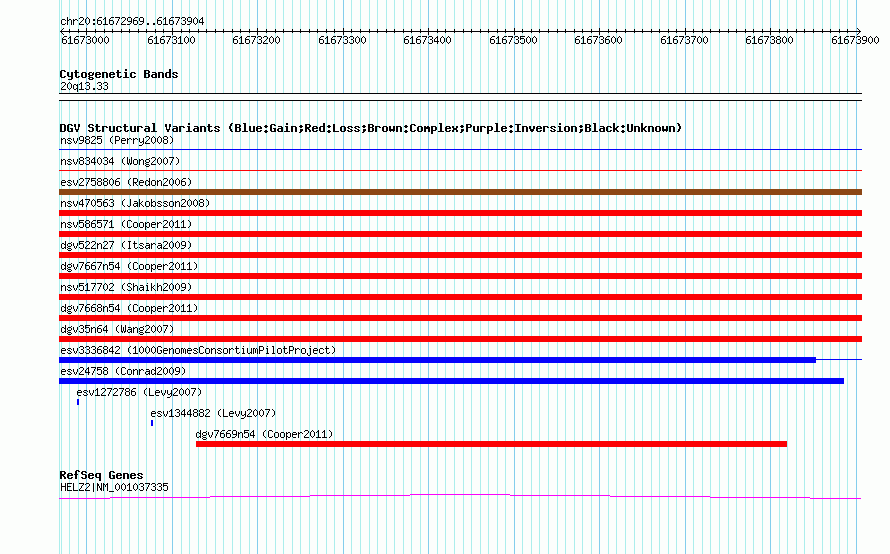This screenshot has width=890, height=554.
Task: Click ruler position 61673300
Action: coord(342,40)
